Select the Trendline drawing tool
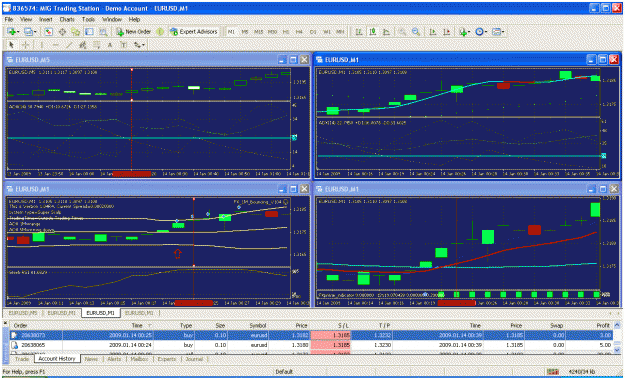The image size is (625, 378). coord(69,45)
